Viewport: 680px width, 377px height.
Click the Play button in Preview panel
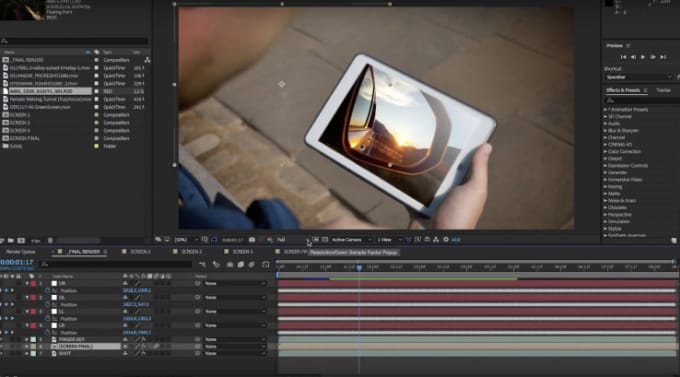point(643,57)
